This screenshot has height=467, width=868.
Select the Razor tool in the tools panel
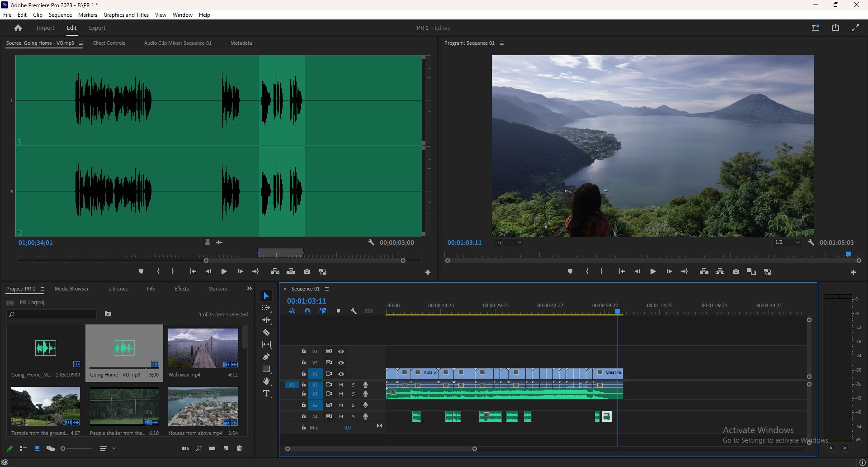(x=266, y=332)
